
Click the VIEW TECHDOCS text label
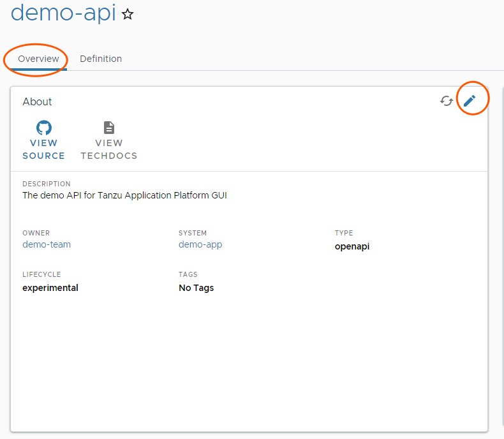[109, 149]
